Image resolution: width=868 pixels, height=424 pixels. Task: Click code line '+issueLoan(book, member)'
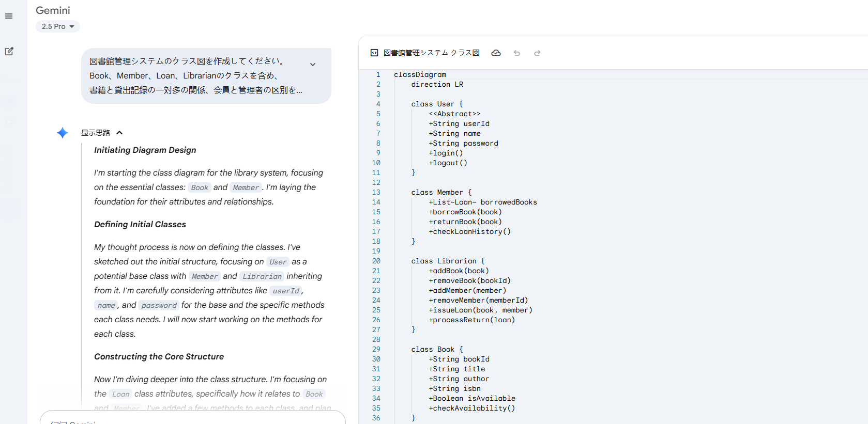click(480, 310)
